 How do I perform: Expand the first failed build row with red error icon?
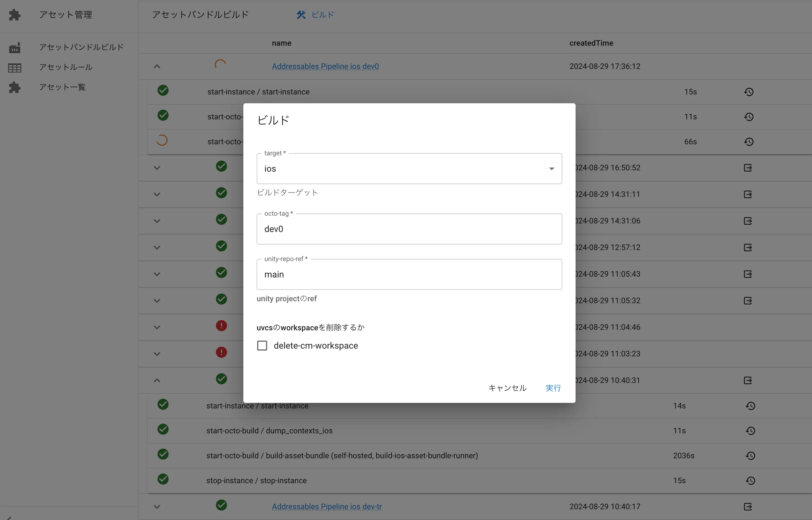click(x=157, y=327)
